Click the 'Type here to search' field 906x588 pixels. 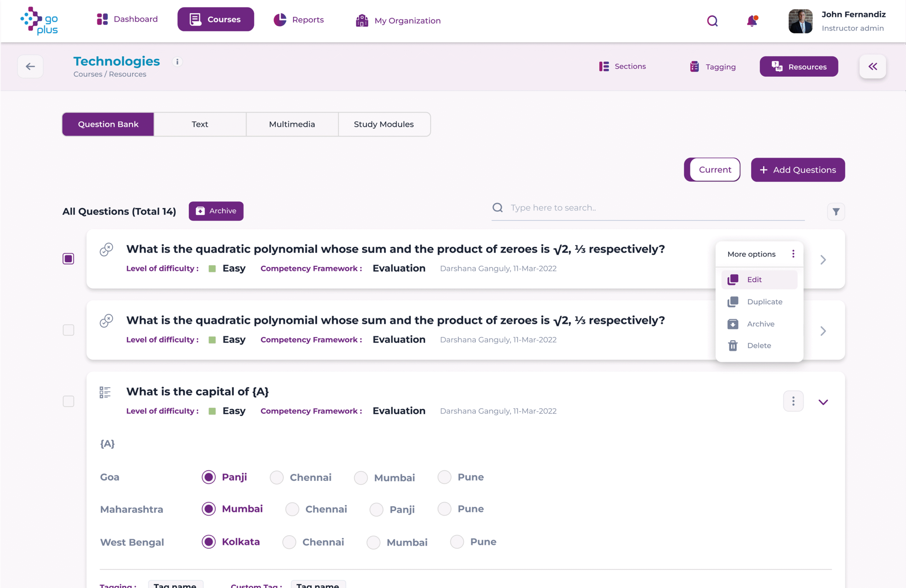[647, 208]
